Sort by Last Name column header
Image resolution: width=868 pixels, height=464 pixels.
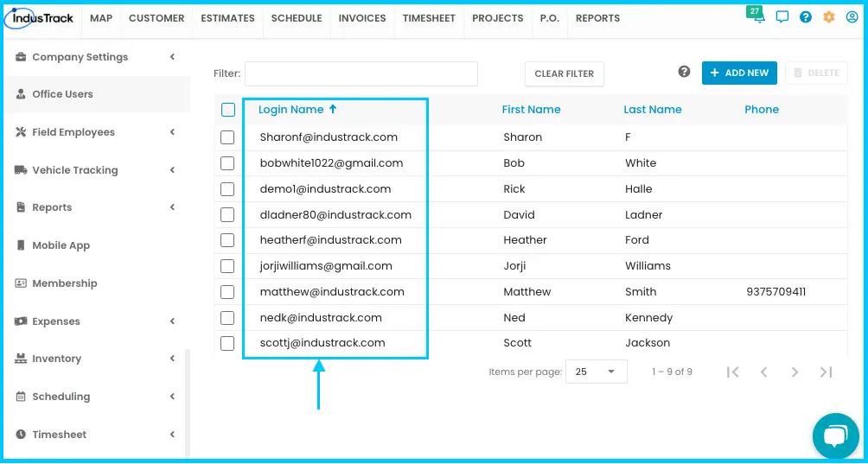pos(652,110)
